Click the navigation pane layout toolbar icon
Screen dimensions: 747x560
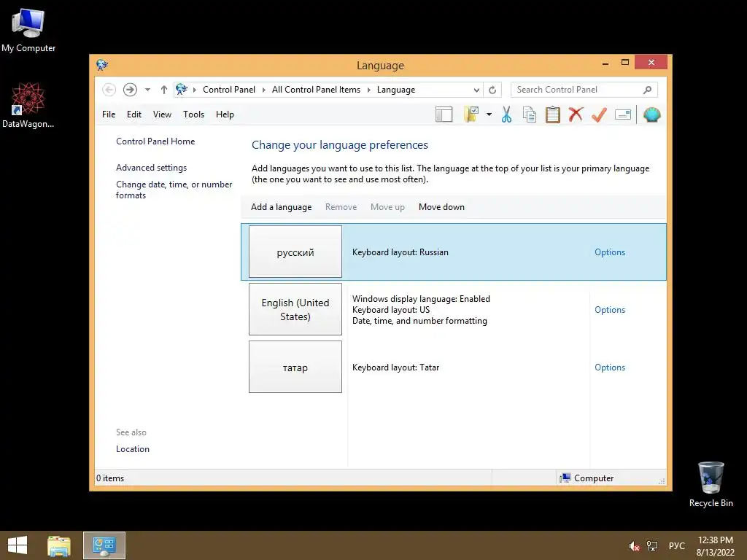(x=444, y=114)
